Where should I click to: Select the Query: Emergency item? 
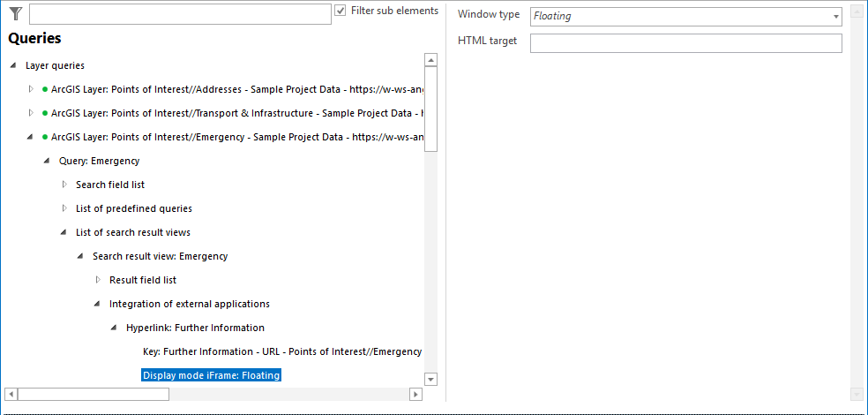click(99, 162)
